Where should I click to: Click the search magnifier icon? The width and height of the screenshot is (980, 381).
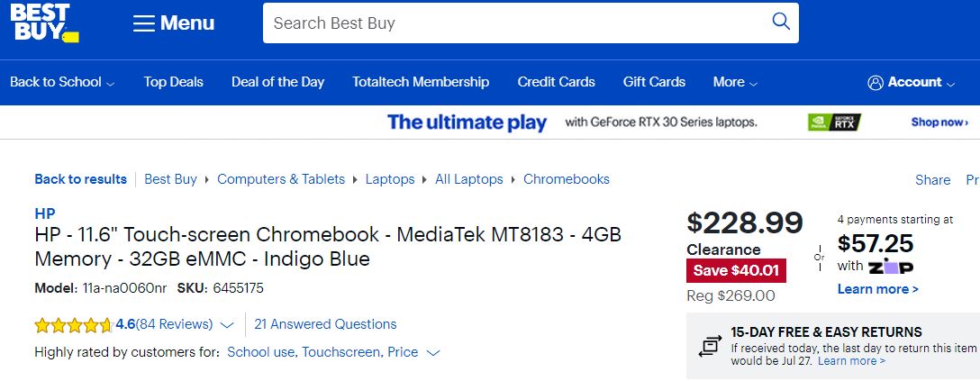pyautogui.click(x=781, y=22)
